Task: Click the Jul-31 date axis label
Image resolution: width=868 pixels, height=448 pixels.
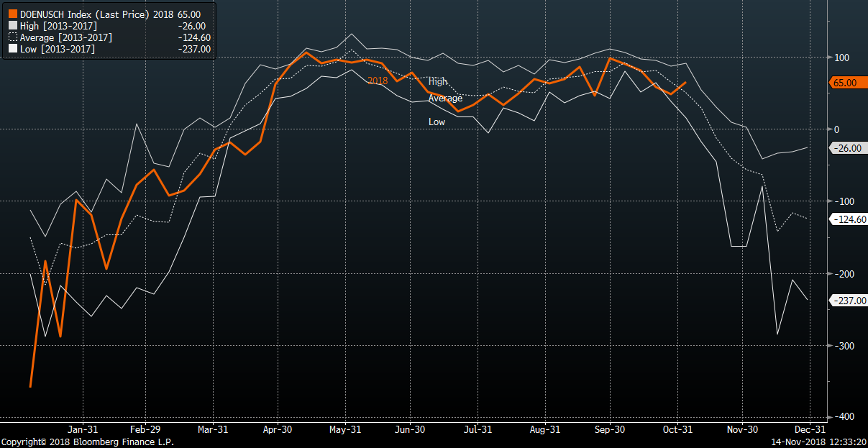Action: pyautogui.click(x=478, y=429)
